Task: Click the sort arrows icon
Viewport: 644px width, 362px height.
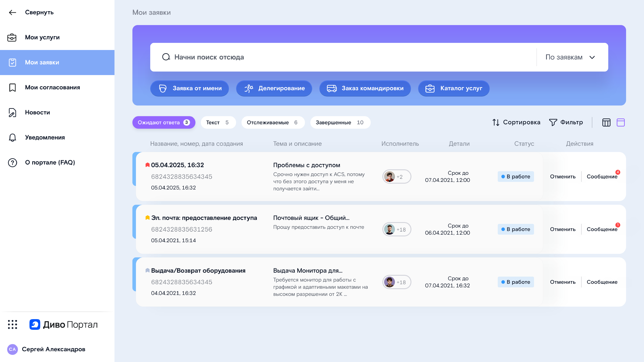Action: click(x=496, y=122)
